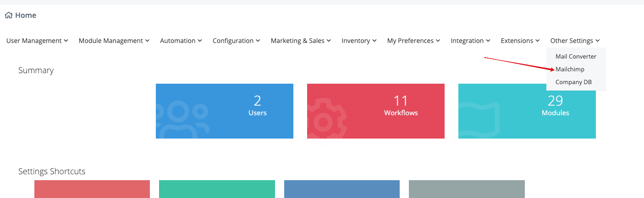Collapse the Other Settings menu

click(575, 41)
